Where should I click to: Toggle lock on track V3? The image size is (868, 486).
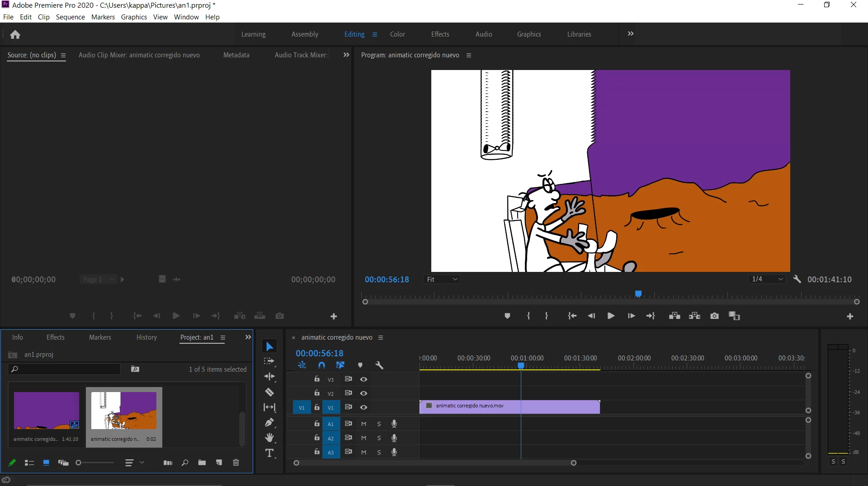(x=317, y=379)
